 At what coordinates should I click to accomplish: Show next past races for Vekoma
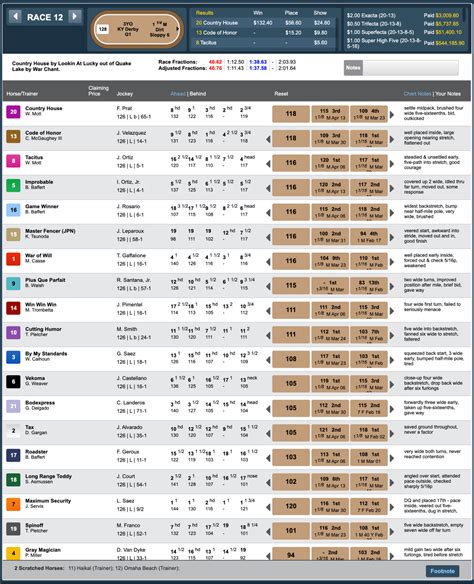click(x=392, y=384)
